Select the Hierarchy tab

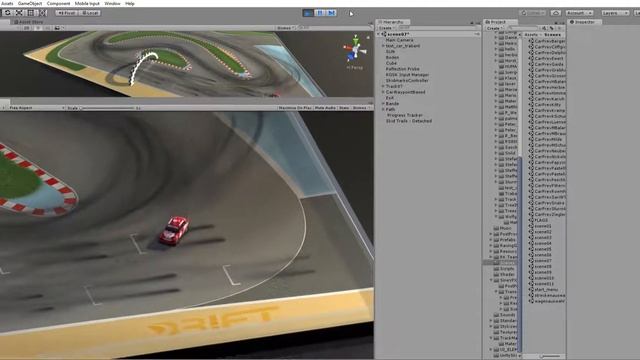click(393, 22)
